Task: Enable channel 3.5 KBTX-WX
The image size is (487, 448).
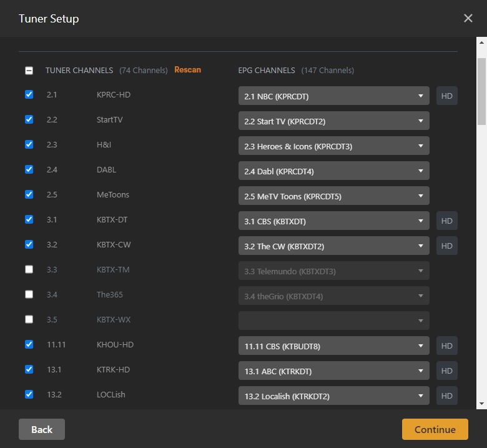Action: (x=29, y=319)
